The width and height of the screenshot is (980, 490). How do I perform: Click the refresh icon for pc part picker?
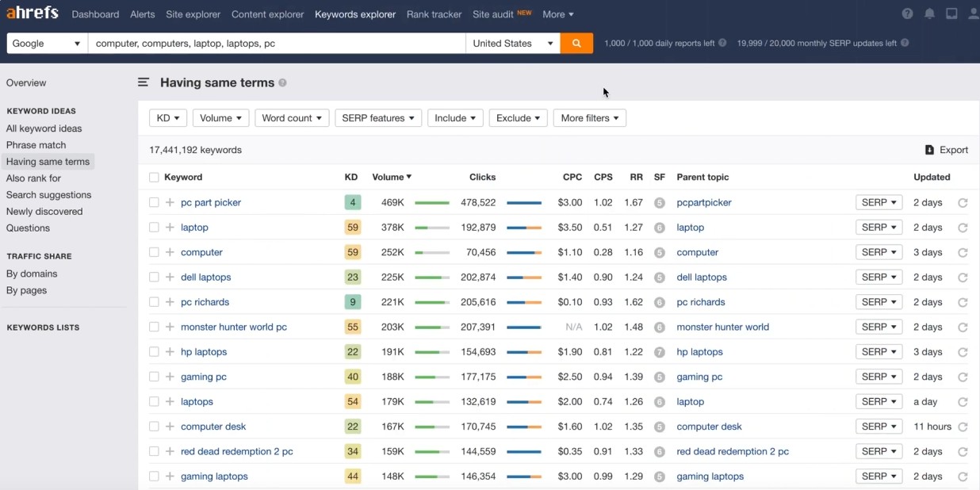[963, 203]
